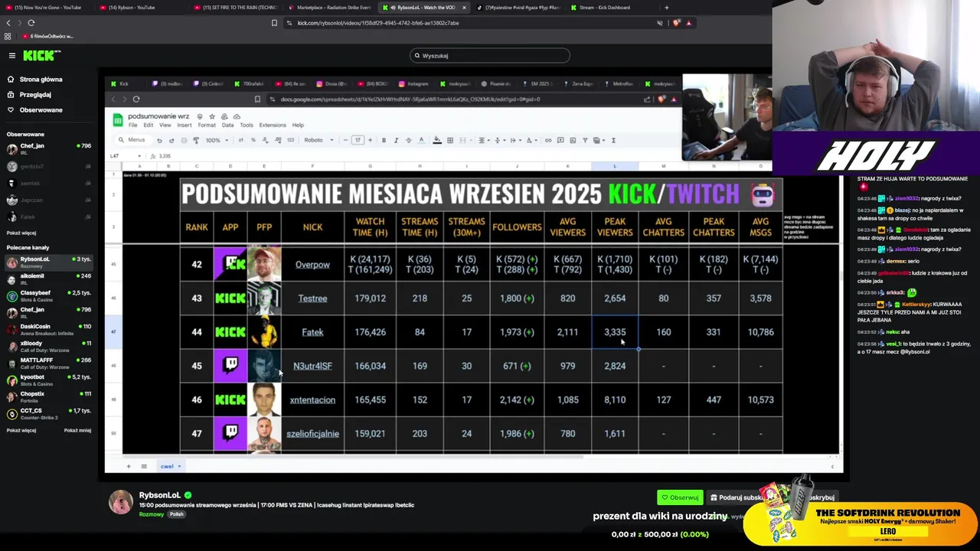The height and width of the screenshot is (551, 980).
Task: Open the Rozmowy category link
Action: coord(151,514)
